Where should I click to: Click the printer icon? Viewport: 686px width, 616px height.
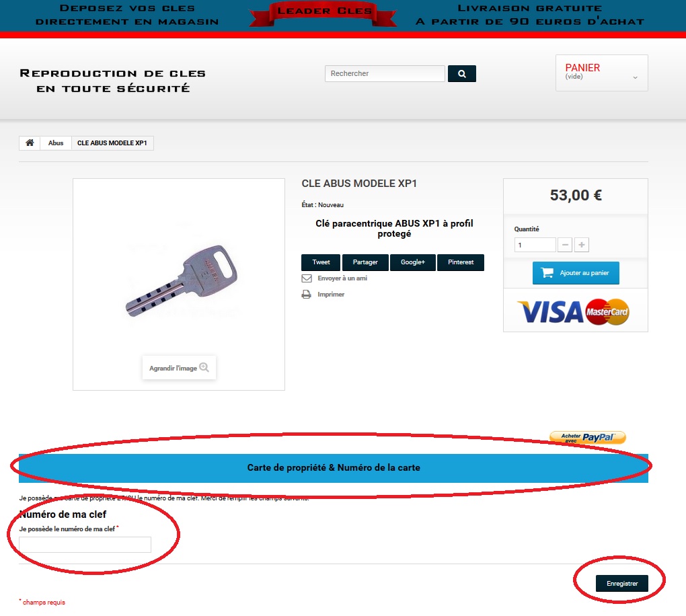click(x=306, y=295)
